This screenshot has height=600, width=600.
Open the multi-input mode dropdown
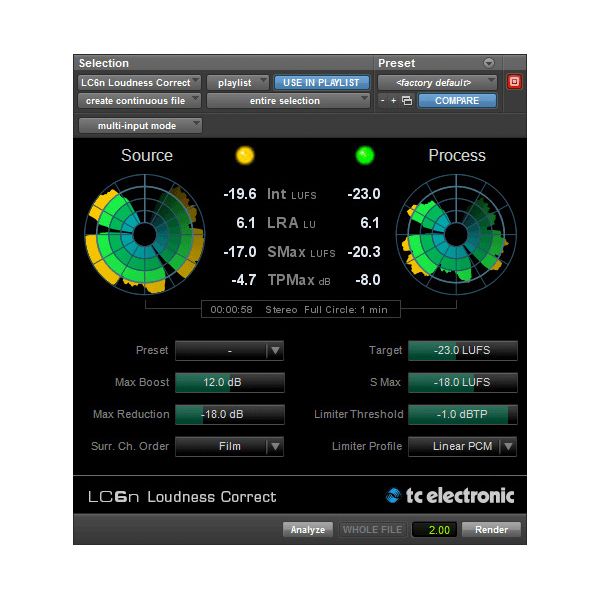140,126
